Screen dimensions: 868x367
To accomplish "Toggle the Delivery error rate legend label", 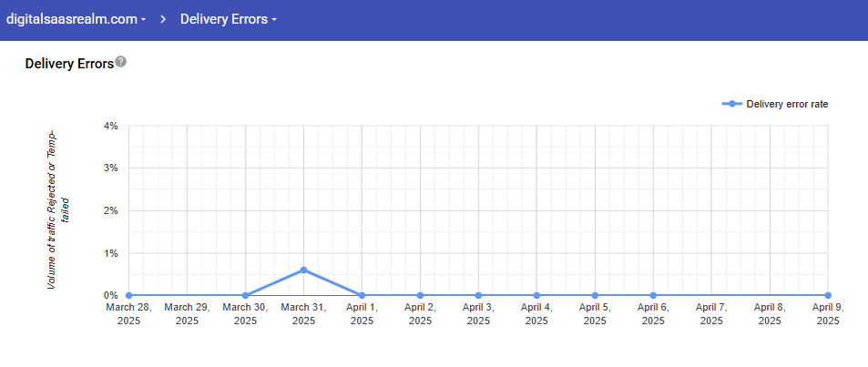I will coord(787,104).
